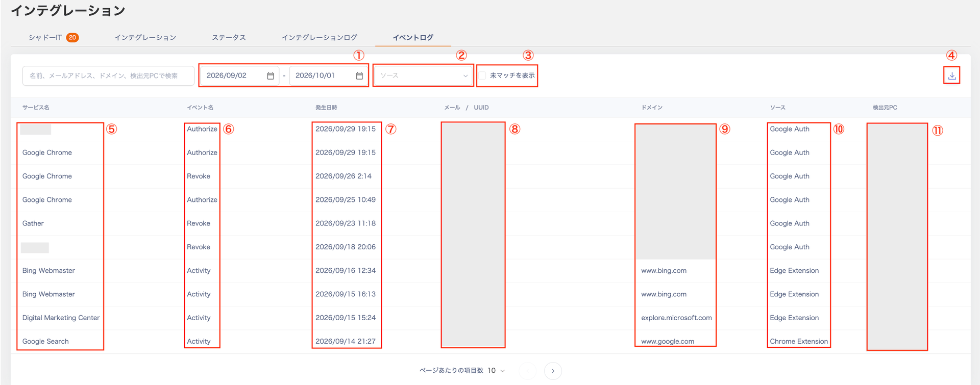
Task: Click the www.google.com domain cell
Action: pos(668,341)
